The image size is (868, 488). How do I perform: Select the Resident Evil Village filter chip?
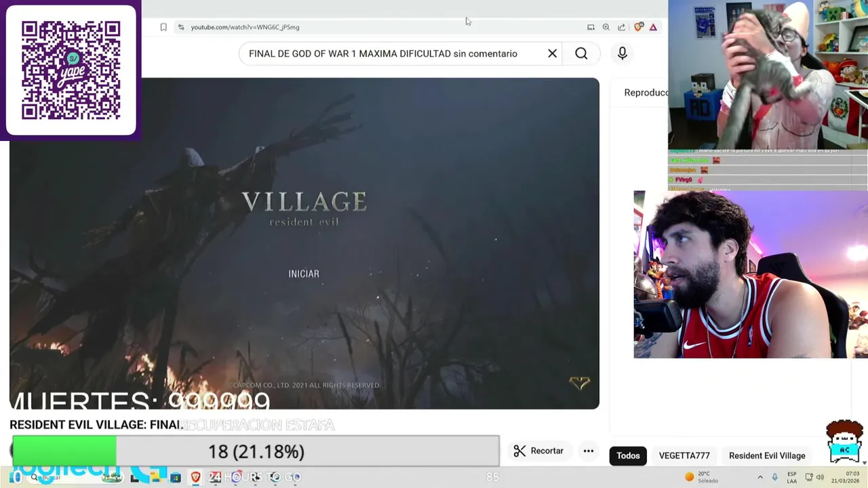pyautogui.click(x=767, y=455)
